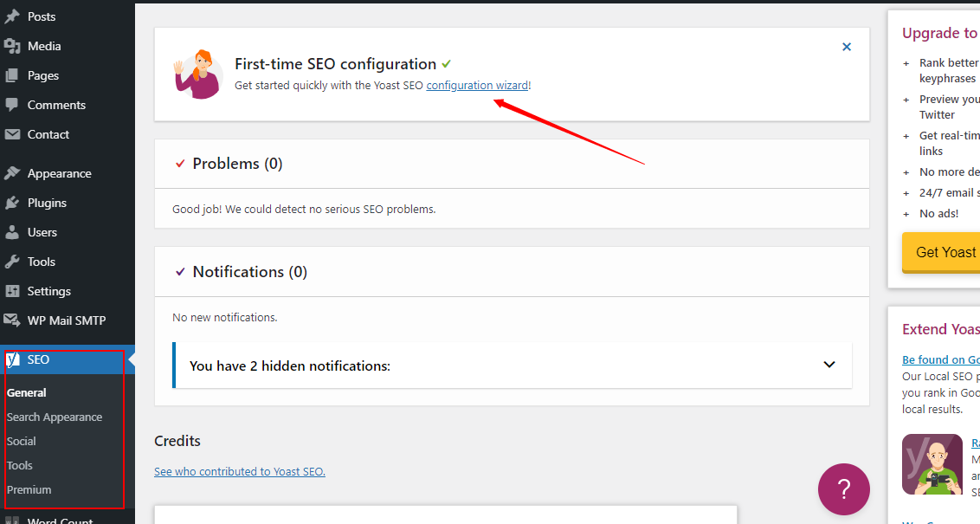
Task: Open the purple help question mark button
Action: pos(844,489)
